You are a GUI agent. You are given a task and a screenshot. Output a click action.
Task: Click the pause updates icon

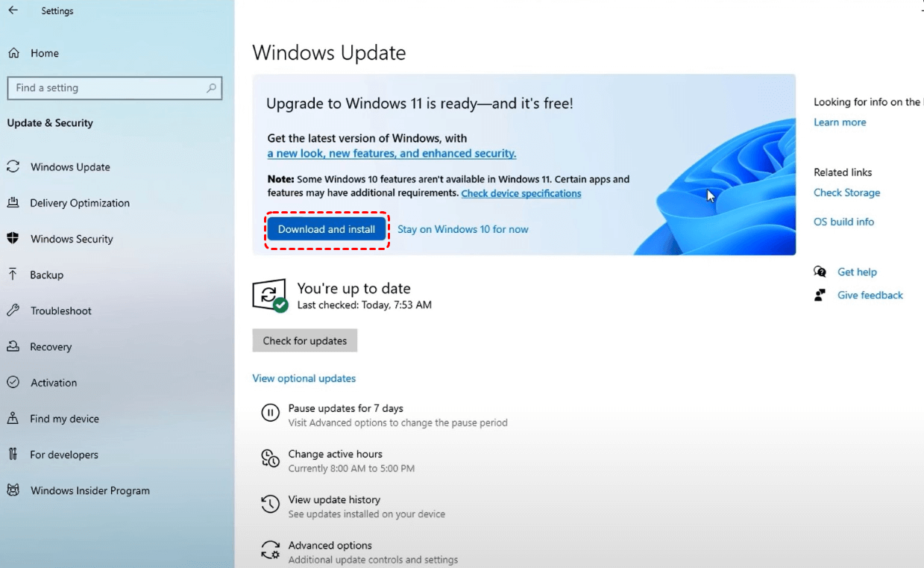pos(270,413)
